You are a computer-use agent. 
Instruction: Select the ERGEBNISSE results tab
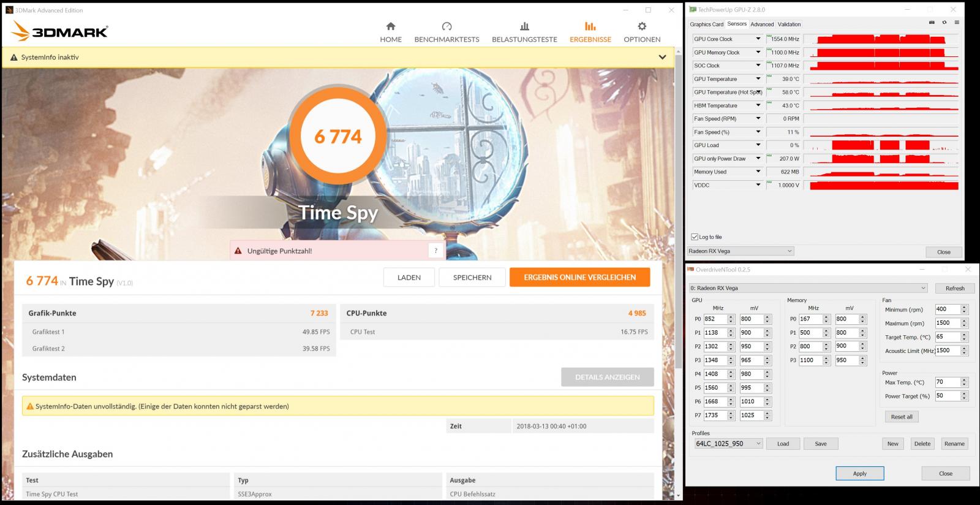point(590,32)
